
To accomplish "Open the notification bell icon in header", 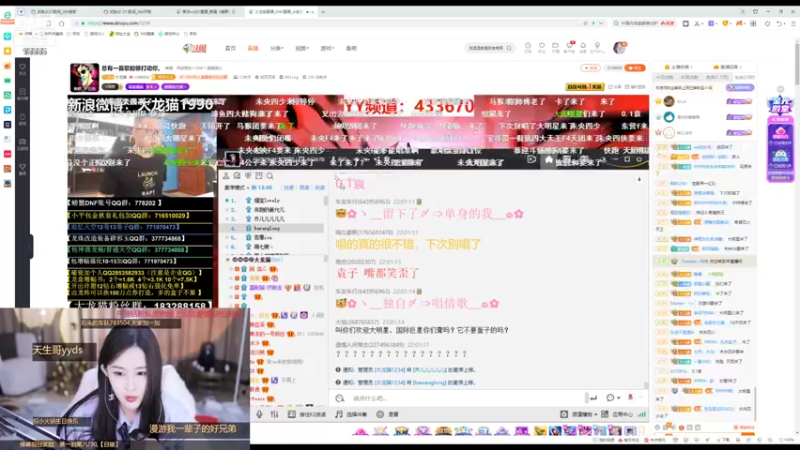I will pos(583,46).
